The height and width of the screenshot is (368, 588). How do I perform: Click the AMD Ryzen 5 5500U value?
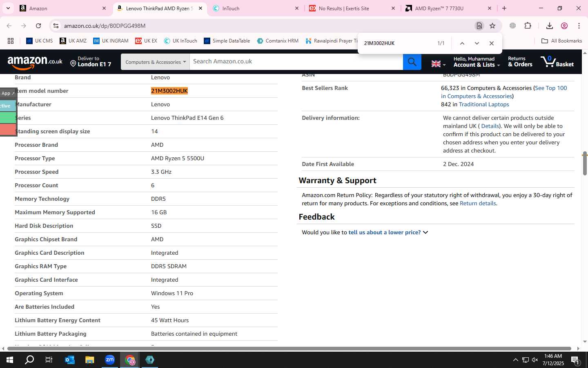(178, 158)
